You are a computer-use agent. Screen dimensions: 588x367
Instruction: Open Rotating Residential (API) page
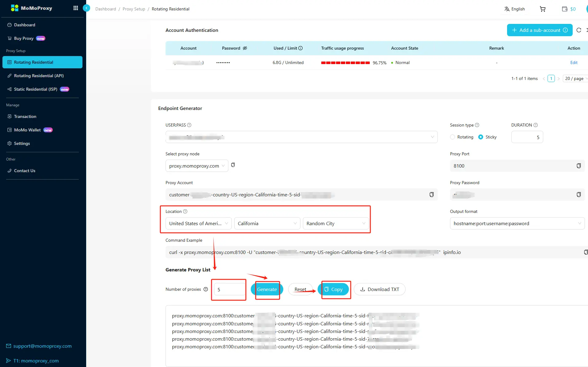click(42, 76)
